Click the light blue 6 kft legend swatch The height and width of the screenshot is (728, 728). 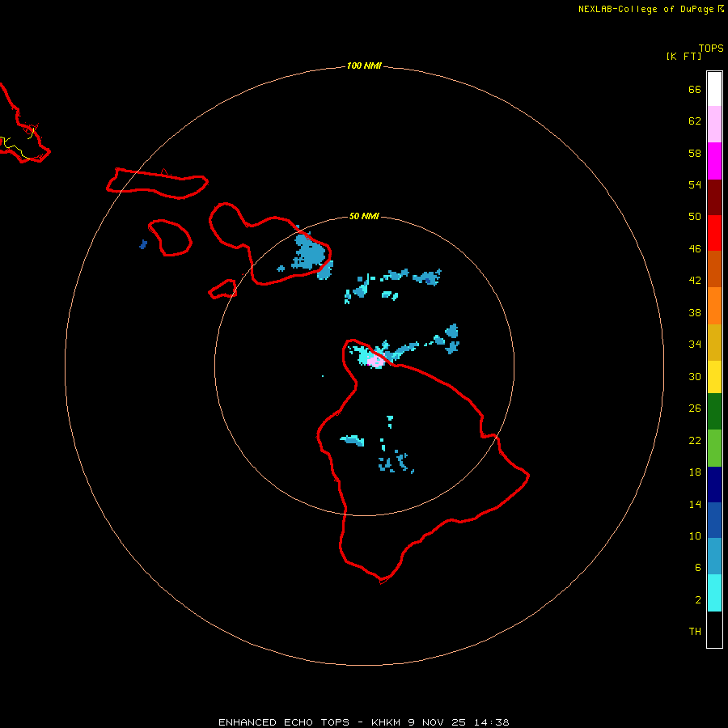[x=714, y=557]
